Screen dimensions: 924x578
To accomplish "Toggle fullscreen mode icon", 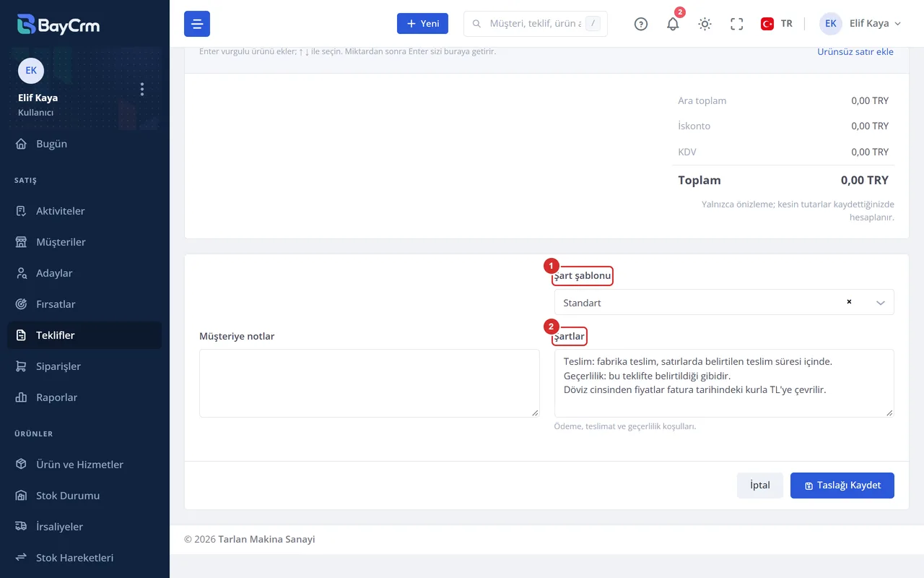I will 736,24.
